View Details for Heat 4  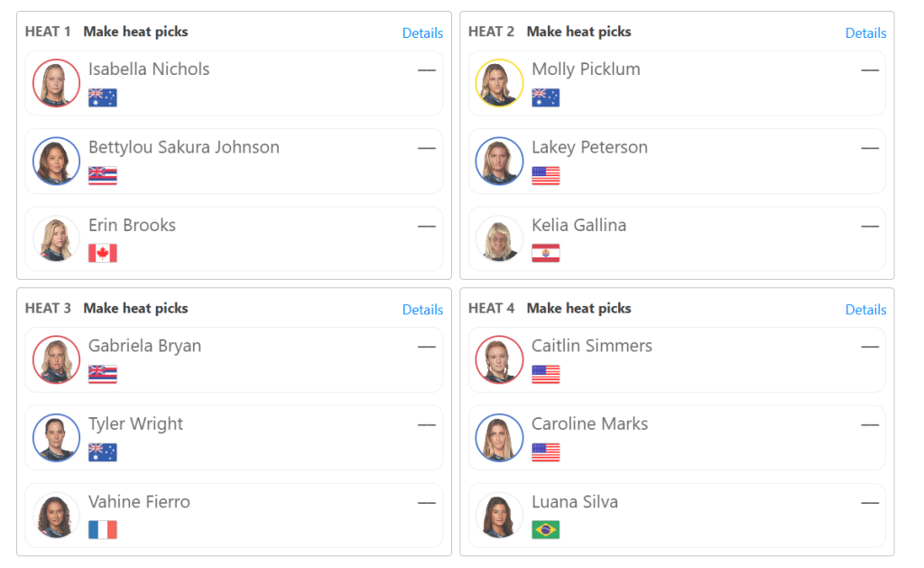(x=865, y=310)
